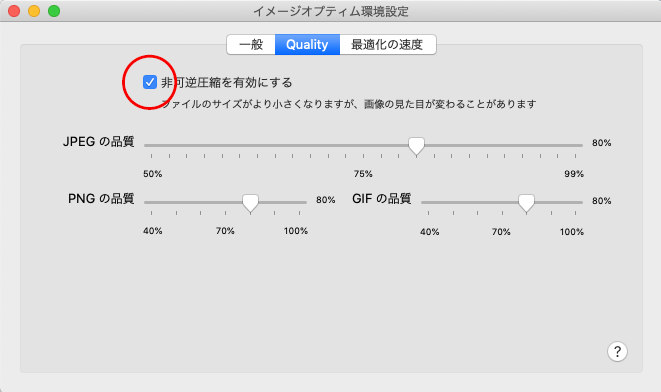Set JPEG quality at the 75% tick mark
661x392 pixels.
tap(363, 145)
